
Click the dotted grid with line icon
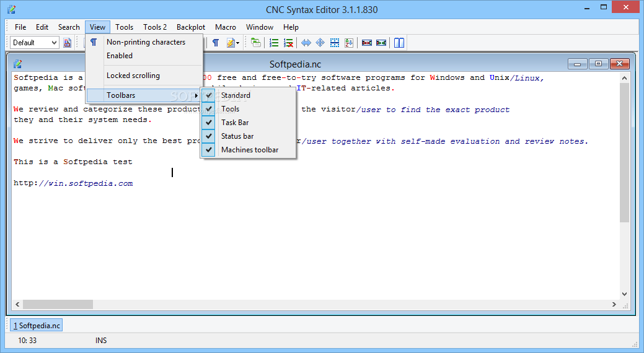coord(335,43)
